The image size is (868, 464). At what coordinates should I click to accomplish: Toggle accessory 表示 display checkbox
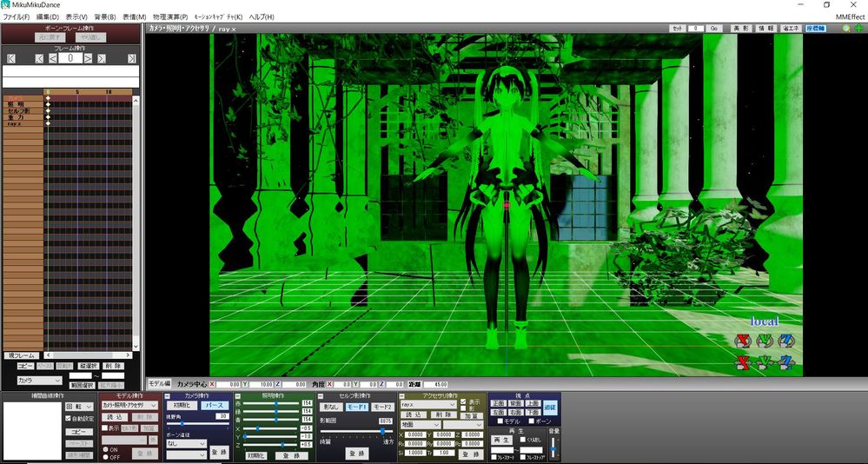coord(463,402)
